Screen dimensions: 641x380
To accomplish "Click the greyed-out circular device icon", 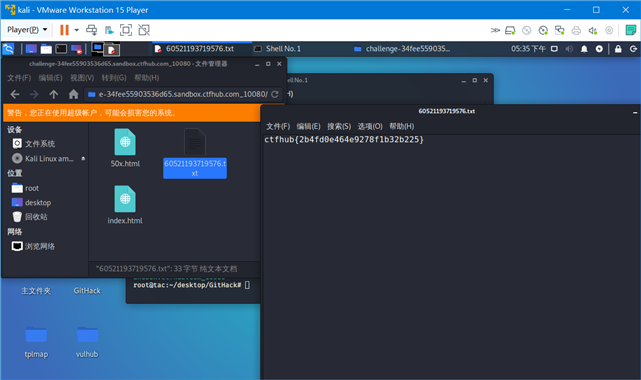I will pos(609,30).
